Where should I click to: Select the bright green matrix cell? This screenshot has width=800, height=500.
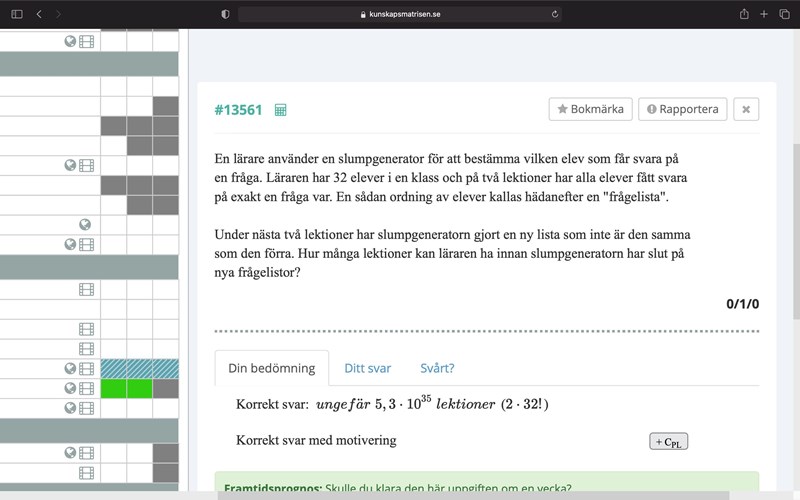126,388
